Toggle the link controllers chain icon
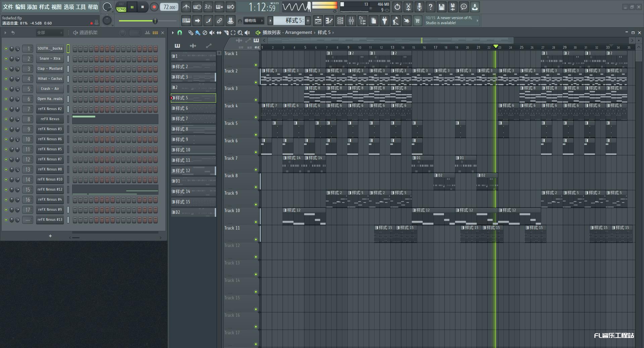This screenshot has height=348, width=644. (219, 21)
